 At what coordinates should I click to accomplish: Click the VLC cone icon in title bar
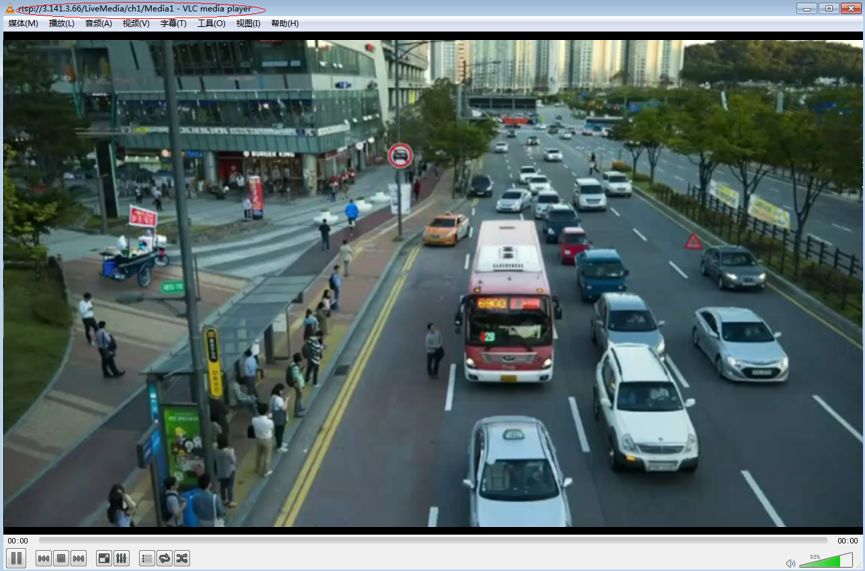[9, 8]
